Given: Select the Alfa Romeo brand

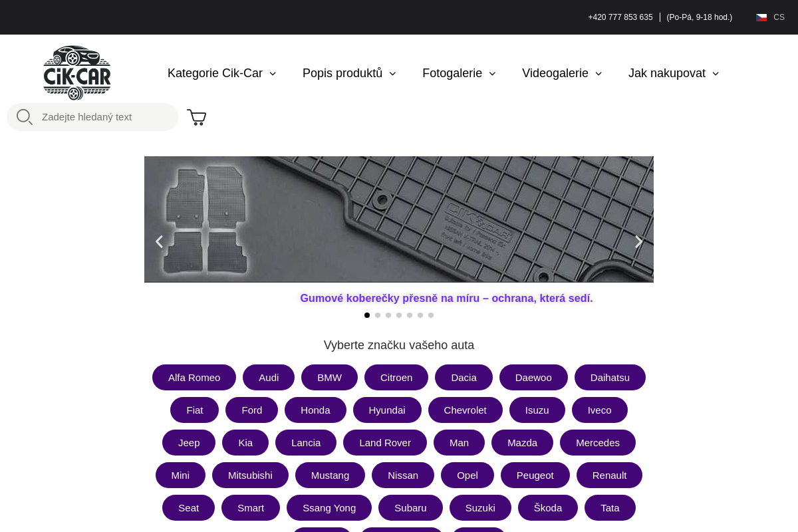Looking at the screenshot, I should point(194,378).
